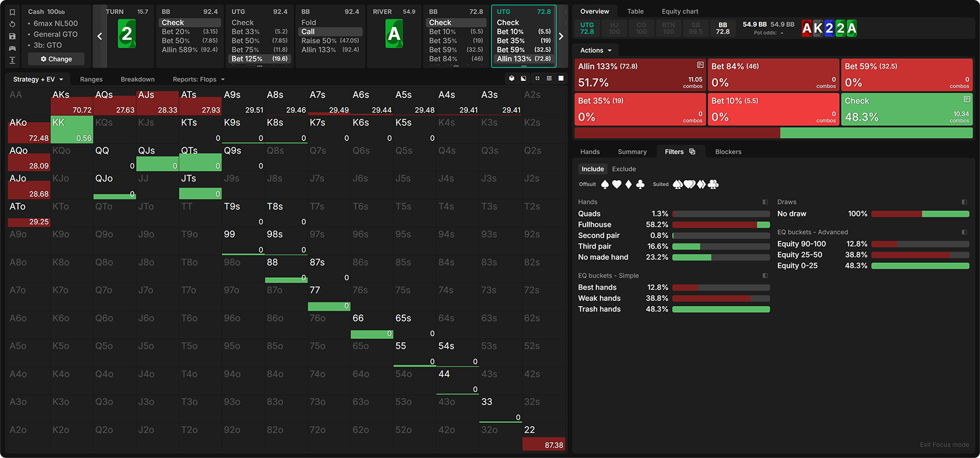This screenshot has width=980, height=458.
Task: Click the reset circular arrow icon
Action: pos(12,24)
